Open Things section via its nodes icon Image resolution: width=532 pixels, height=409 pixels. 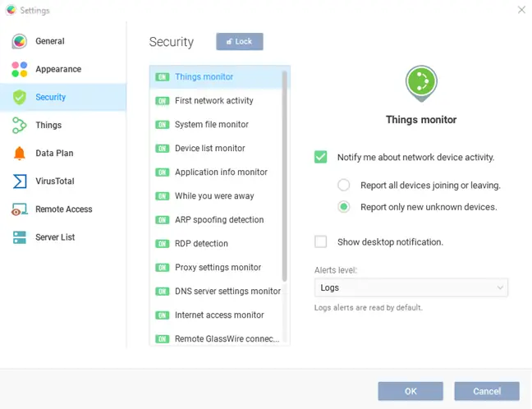pyautogui.click(x=20, y=125)
